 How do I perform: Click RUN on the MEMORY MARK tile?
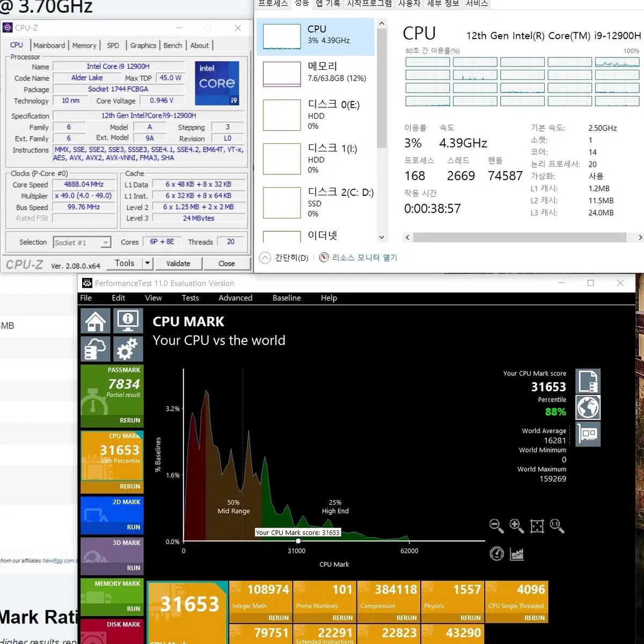click(134, 609)
